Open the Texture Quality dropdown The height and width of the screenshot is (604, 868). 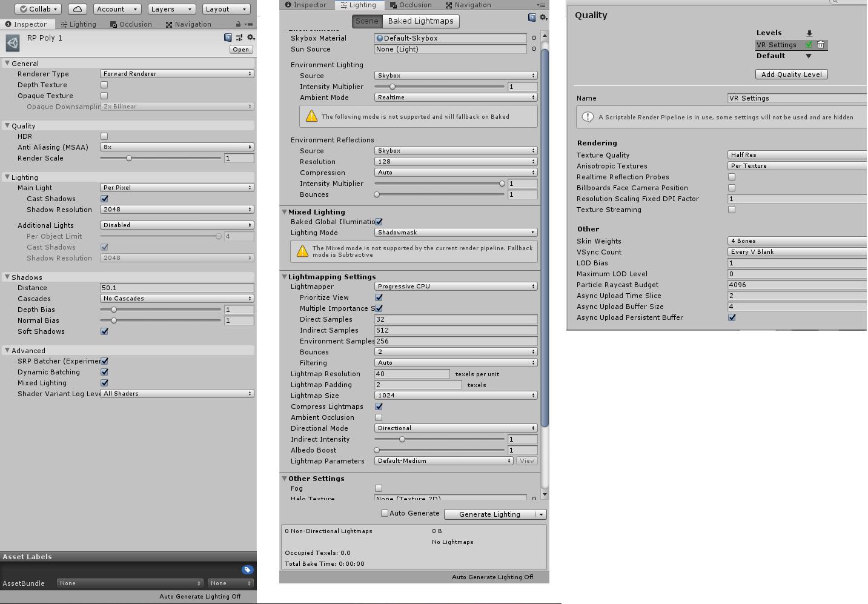tap(797, 155)
